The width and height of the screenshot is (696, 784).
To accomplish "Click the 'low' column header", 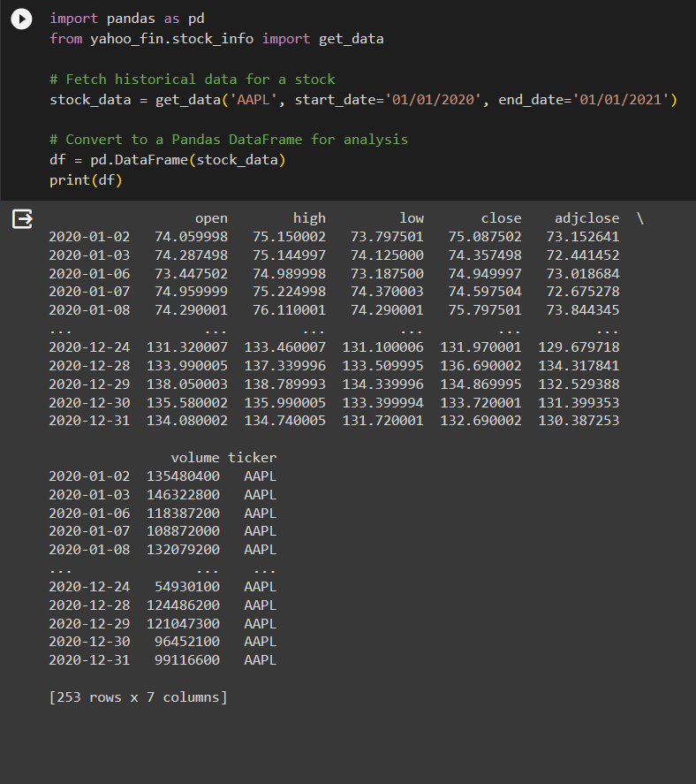I will 412,218.
